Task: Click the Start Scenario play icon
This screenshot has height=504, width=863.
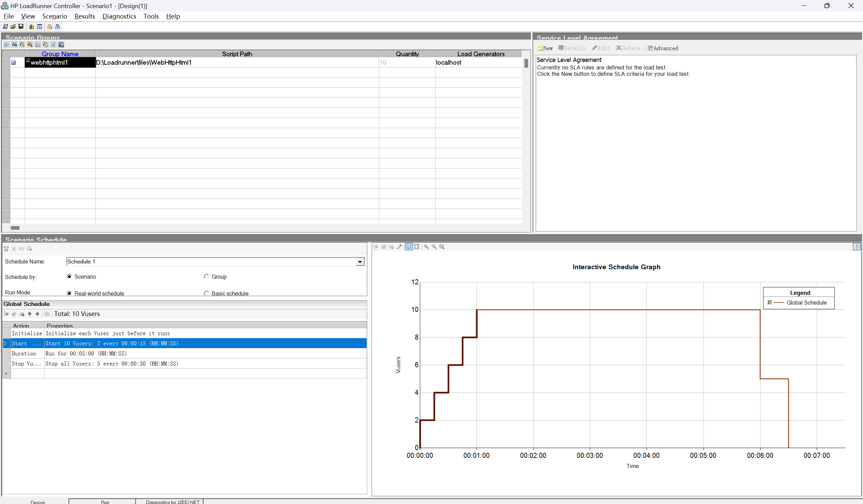Action: tap(6, 44)
